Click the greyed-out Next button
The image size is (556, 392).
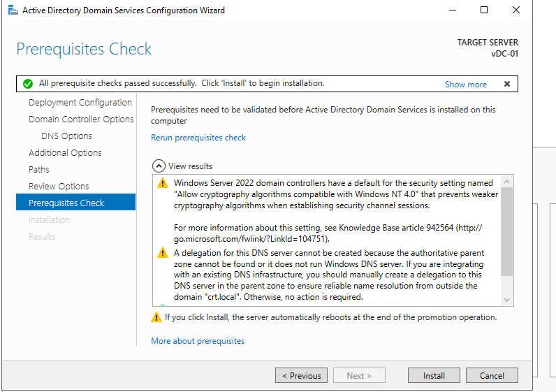(359, 375)
